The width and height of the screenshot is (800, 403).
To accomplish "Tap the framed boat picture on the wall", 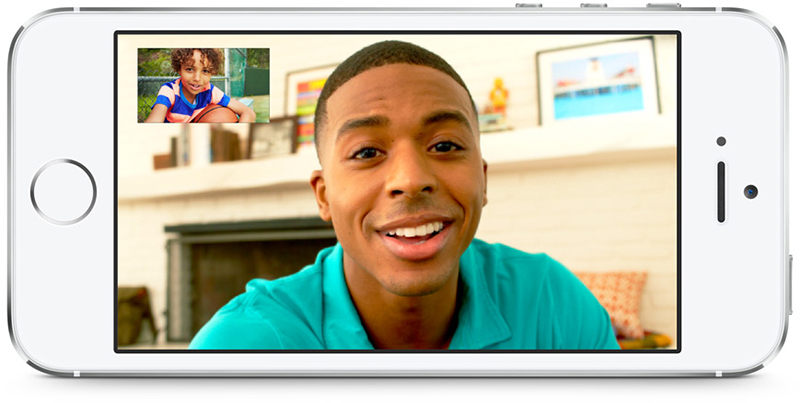I will coord(597,80).
